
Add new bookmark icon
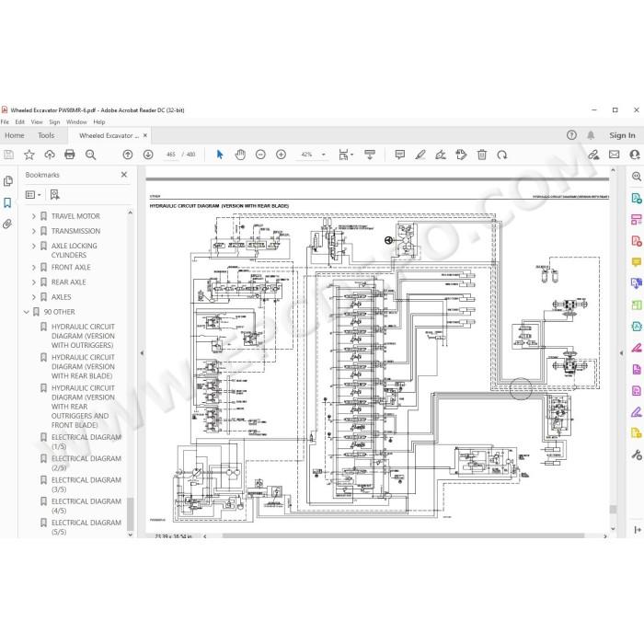(54, 195)
